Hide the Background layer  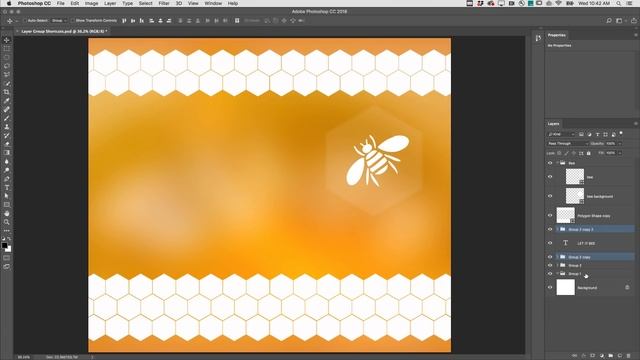click(550, 287)
